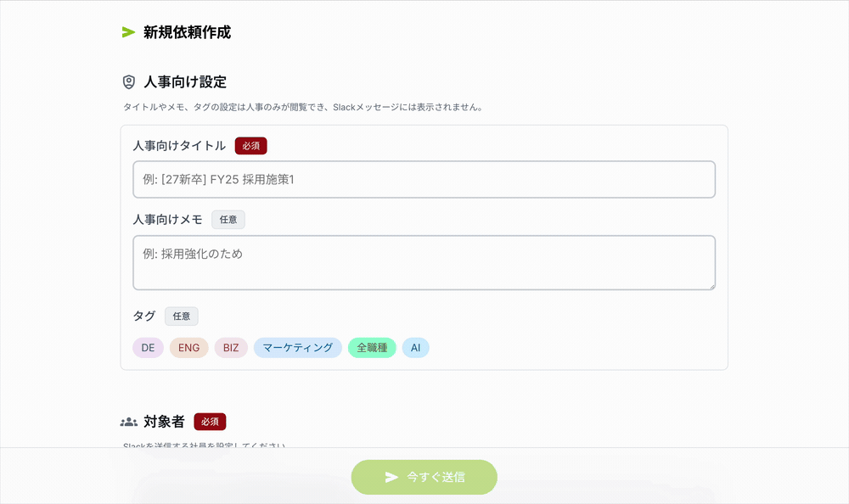The height and width of the screenshot is (504, 849).
Task: Click the shield icon next to 人事向け設定
Action: [x=127, y=81]
